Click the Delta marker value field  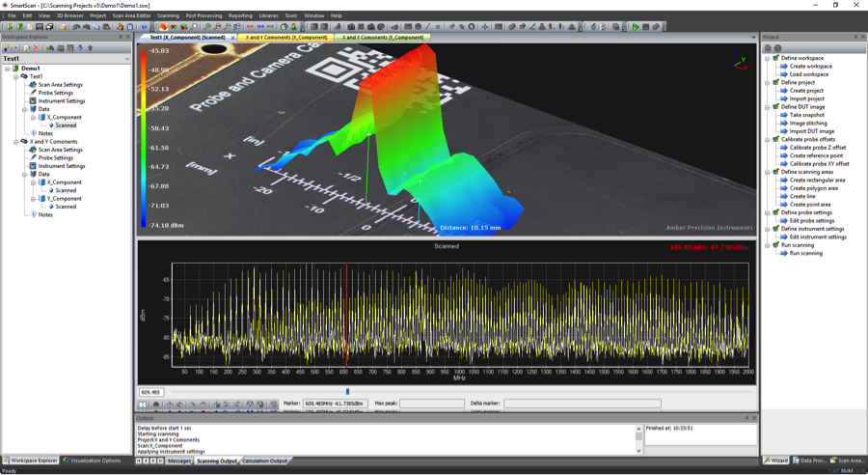(x=582, y=404)
